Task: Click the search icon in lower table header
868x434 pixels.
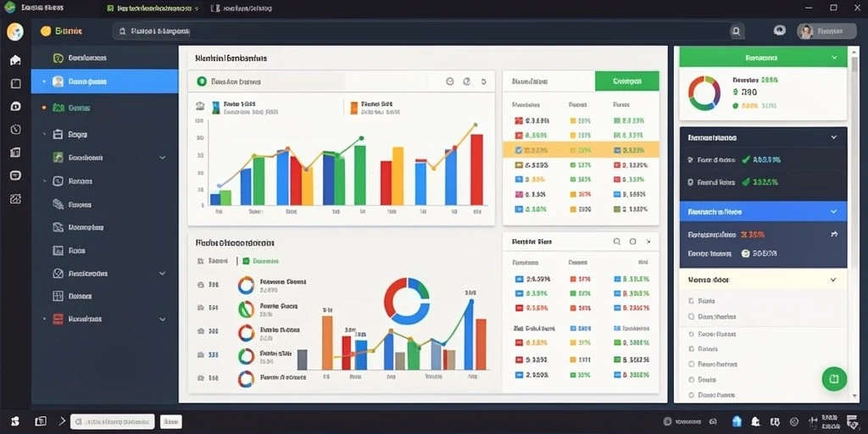Action: (617, 242)
